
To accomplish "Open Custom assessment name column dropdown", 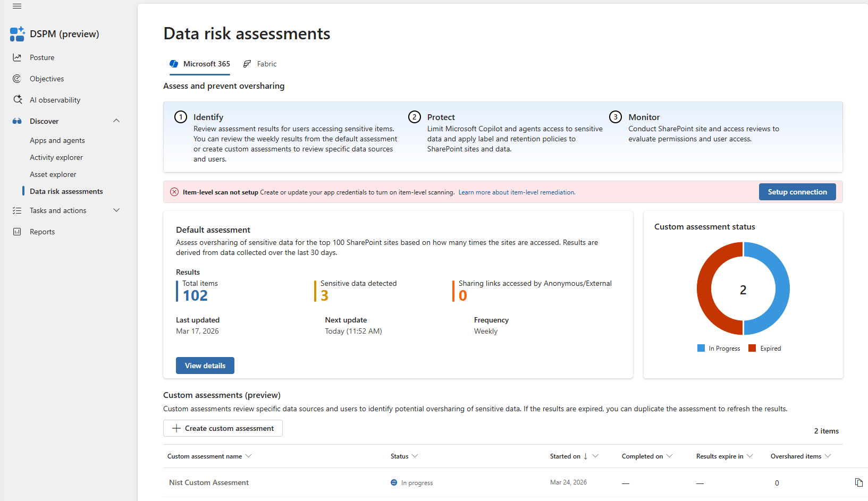I will 248,456.
